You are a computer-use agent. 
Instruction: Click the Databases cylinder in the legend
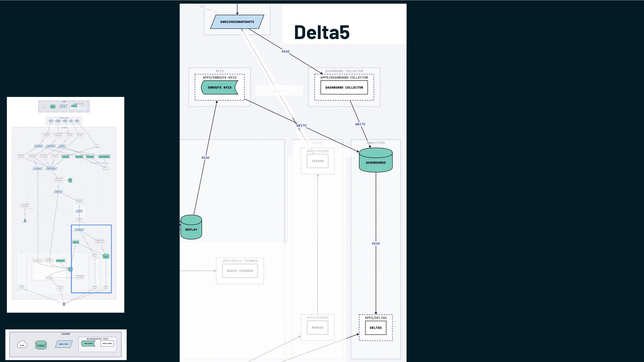[x=41, y=345]
